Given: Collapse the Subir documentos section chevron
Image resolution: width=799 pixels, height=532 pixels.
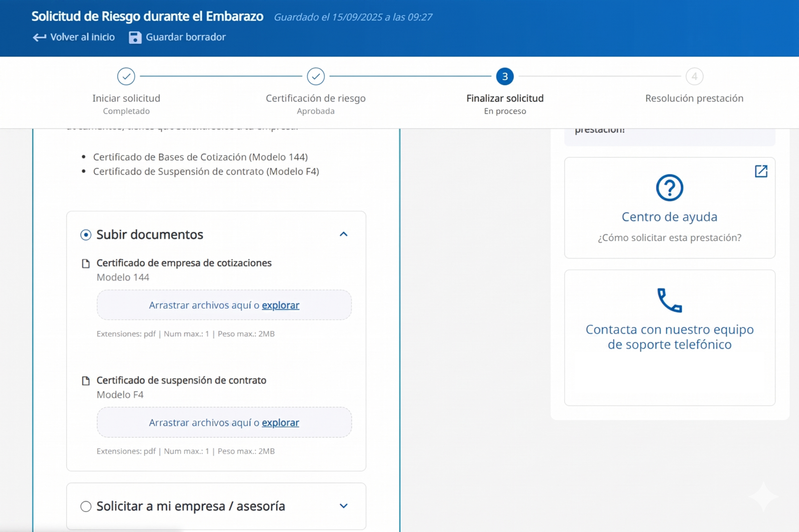Looking at the screenshot, I should click(343, 234).
